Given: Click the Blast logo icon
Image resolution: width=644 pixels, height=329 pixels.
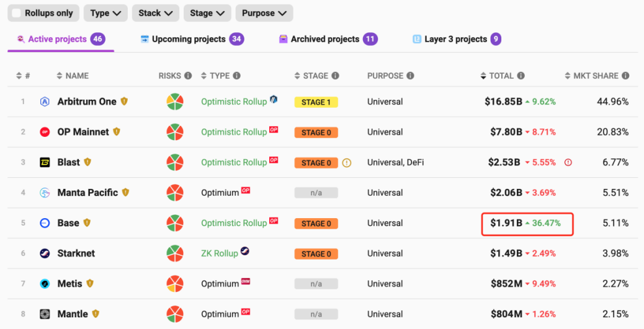Looking at the screenshot, I should (45, 162).
